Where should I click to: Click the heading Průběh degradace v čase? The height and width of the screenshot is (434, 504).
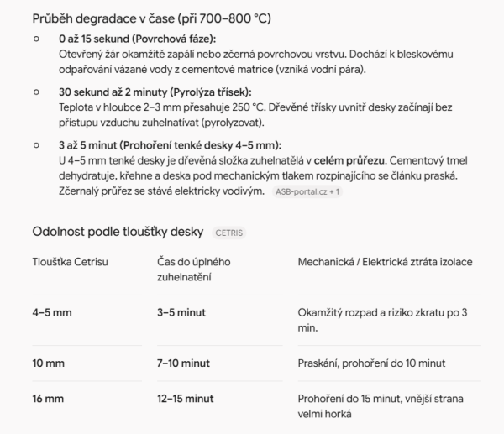[x=152, y=18]
